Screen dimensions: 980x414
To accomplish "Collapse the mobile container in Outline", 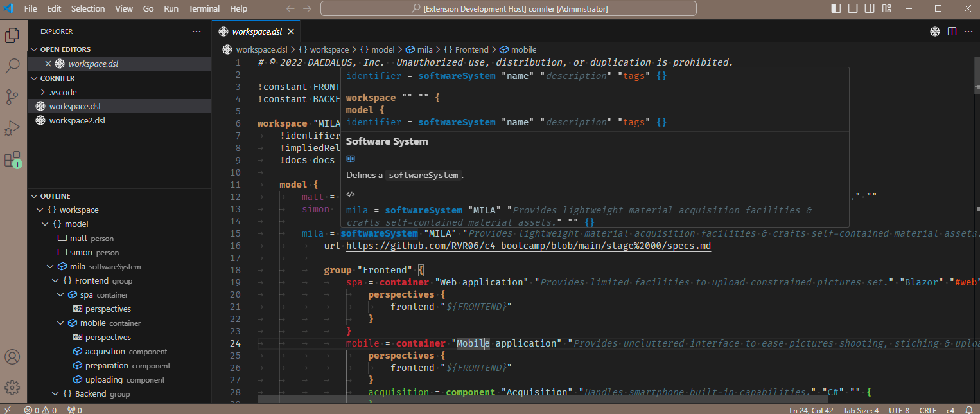I will pyautogui.click(x=61, y=323).
